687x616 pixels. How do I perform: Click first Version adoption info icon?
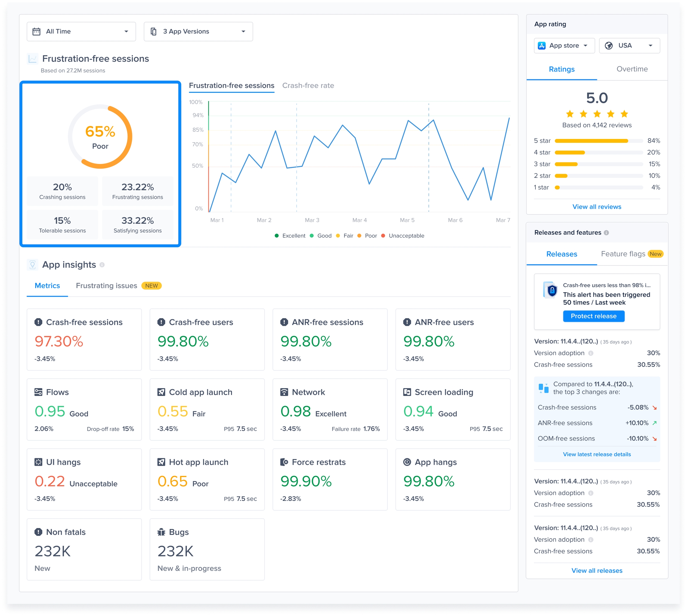591,353
